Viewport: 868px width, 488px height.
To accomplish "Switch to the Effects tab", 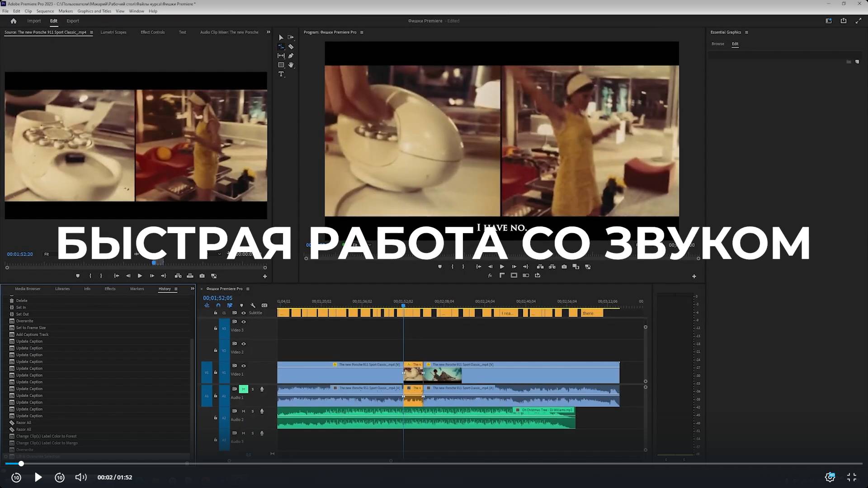I will tap(110, 289).
